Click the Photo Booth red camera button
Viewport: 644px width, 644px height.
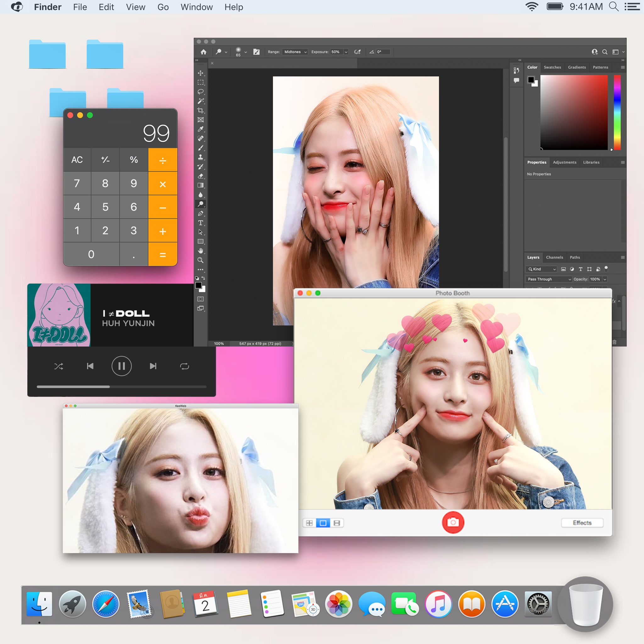(453, 522)
